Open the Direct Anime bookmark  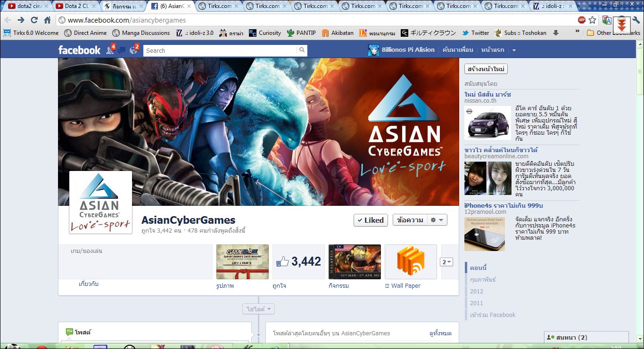click(85, 33)
